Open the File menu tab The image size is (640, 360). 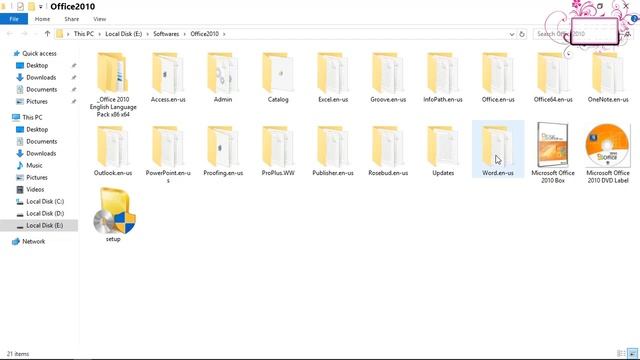point(14,19)
